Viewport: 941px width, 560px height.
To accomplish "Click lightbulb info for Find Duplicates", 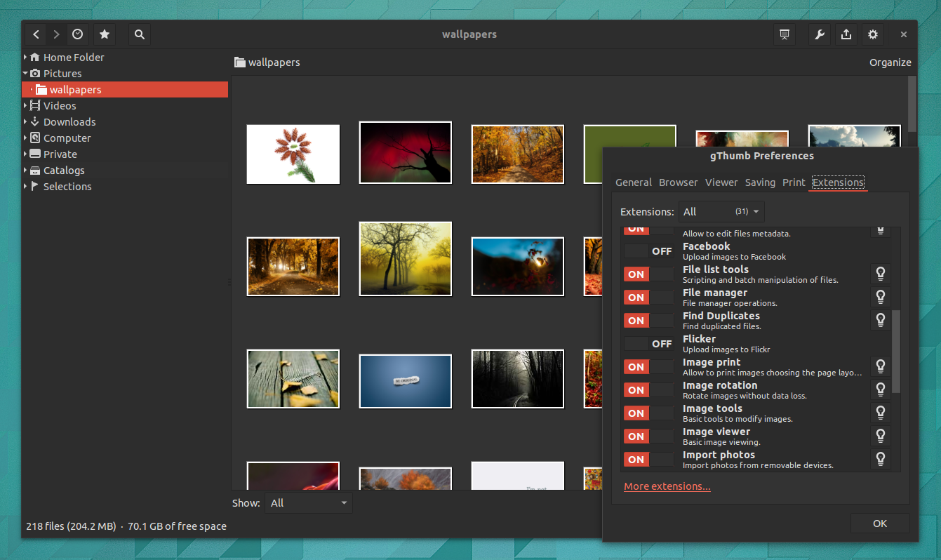I will (880, 320).
